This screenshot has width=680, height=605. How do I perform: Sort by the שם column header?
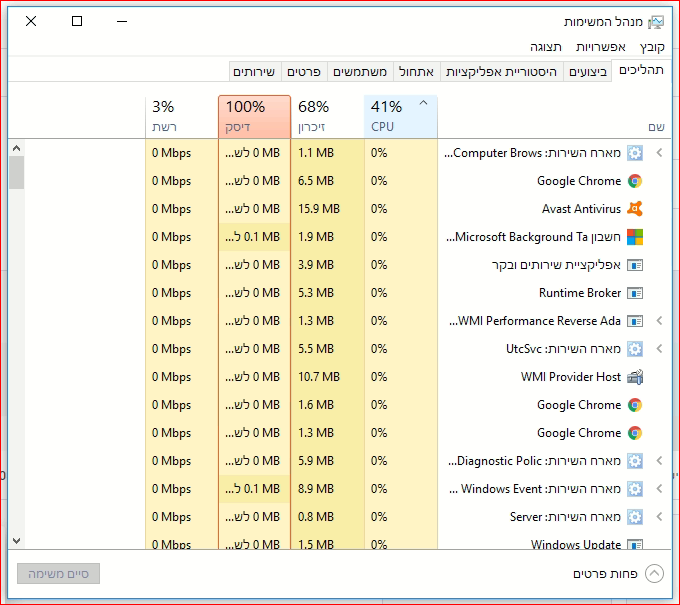tap(554, 116)
